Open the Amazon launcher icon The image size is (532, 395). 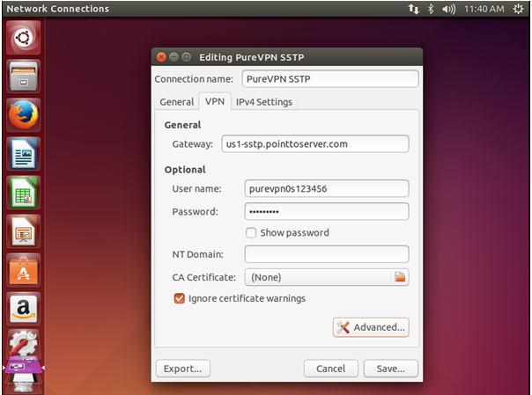pyautogui.click(x=24, y=309)
